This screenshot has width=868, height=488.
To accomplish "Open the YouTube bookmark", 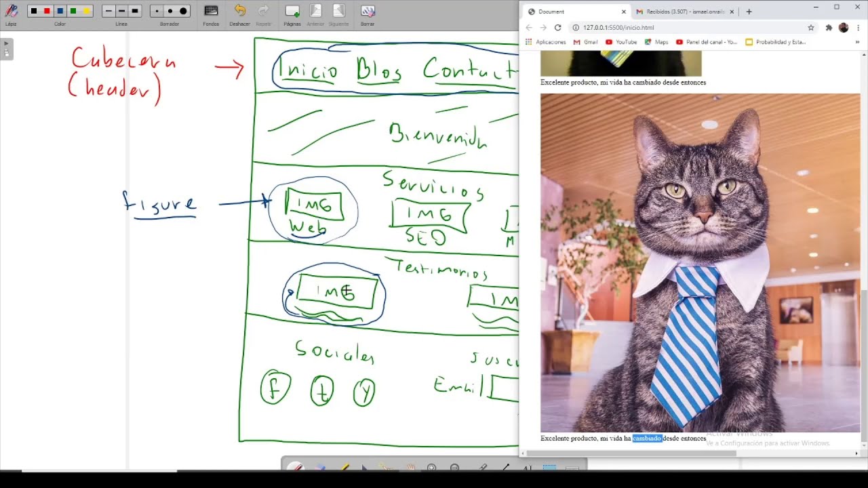I will [x=621, y=42].
